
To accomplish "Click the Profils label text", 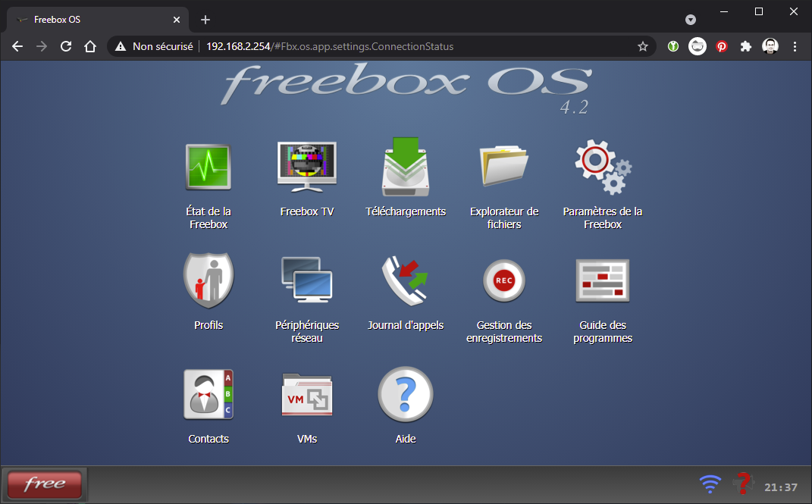I will coord(208,325).
